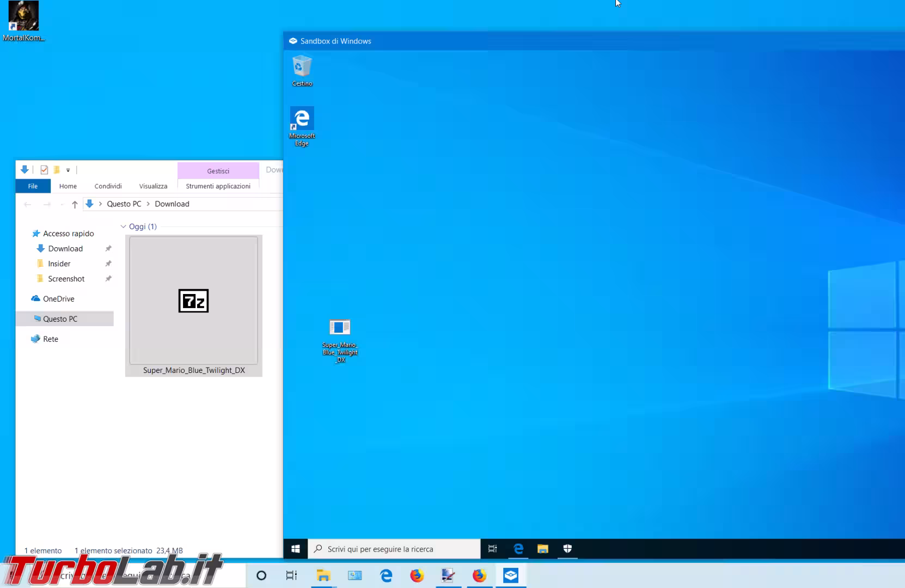Open Windows Security in Sandbox taskbar
This screenshot has height=588, width=905.
[x=567, y=549]
